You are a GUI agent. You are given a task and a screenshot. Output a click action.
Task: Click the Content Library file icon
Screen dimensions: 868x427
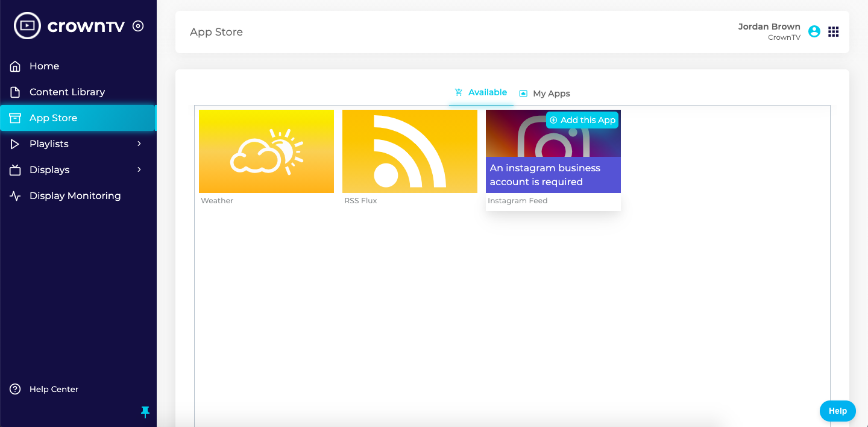tap(15, 92)
